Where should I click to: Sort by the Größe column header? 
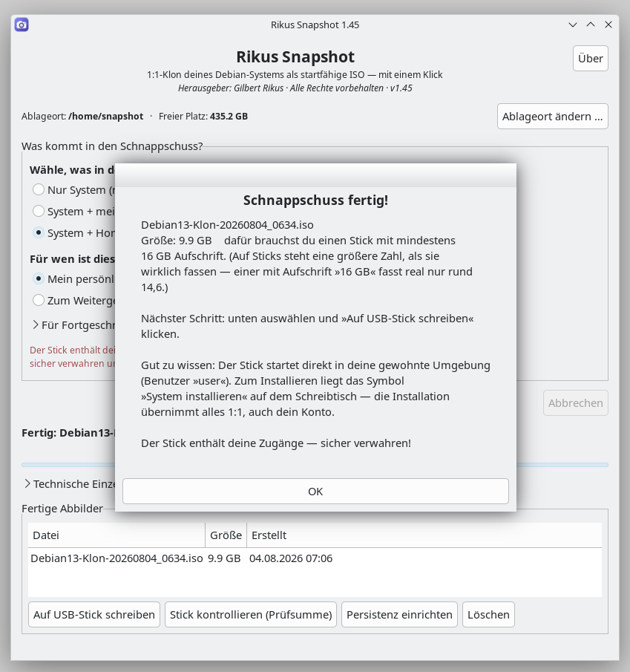pos(226,535)
